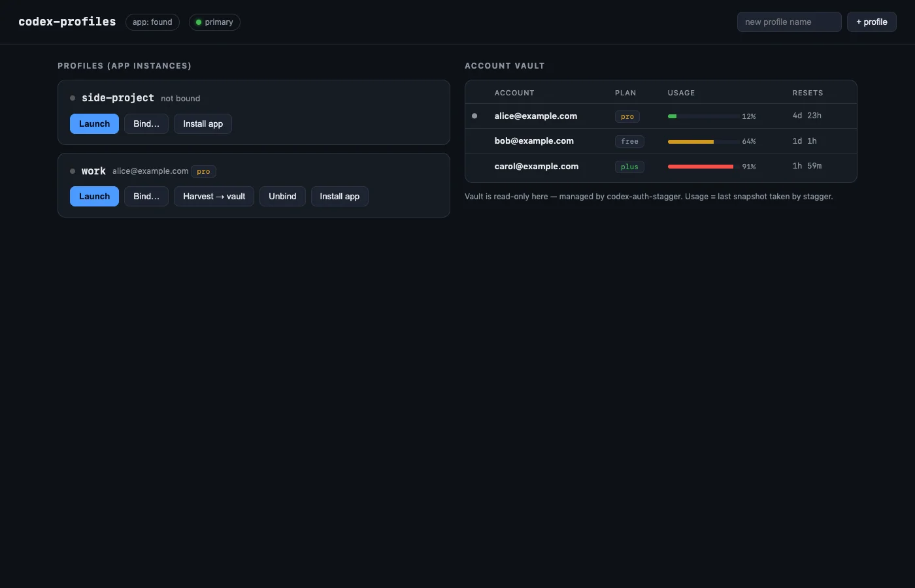Click the pro plan badge in vault
Screen dimensions: 915x588
627,116
